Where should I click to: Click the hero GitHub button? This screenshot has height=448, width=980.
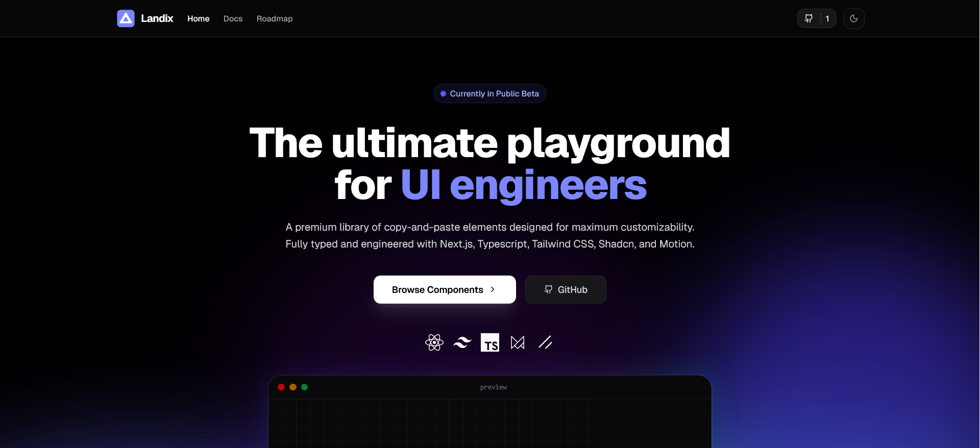566,289
